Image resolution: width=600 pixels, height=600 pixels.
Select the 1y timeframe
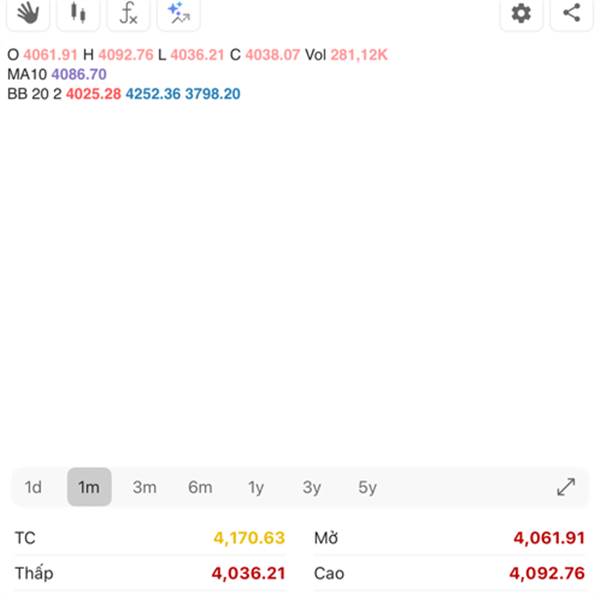pos(256,487)
